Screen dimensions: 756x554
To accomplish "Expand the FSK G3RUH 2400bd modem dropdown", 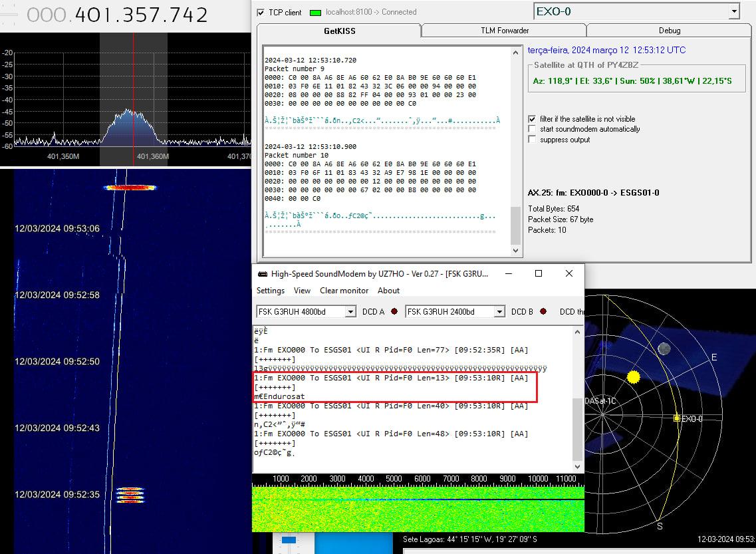I will (499, 312).
